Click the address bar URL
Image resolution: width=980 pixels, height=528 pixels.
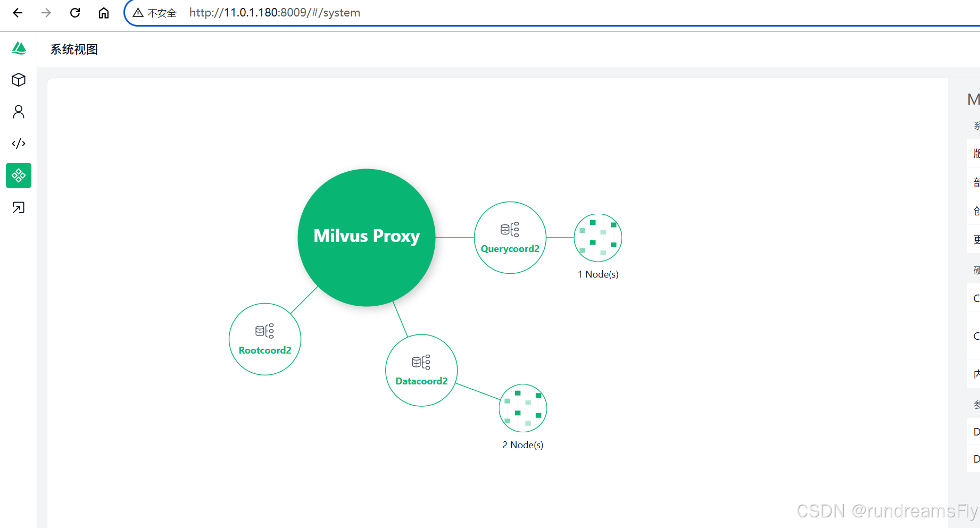point(275,13)
